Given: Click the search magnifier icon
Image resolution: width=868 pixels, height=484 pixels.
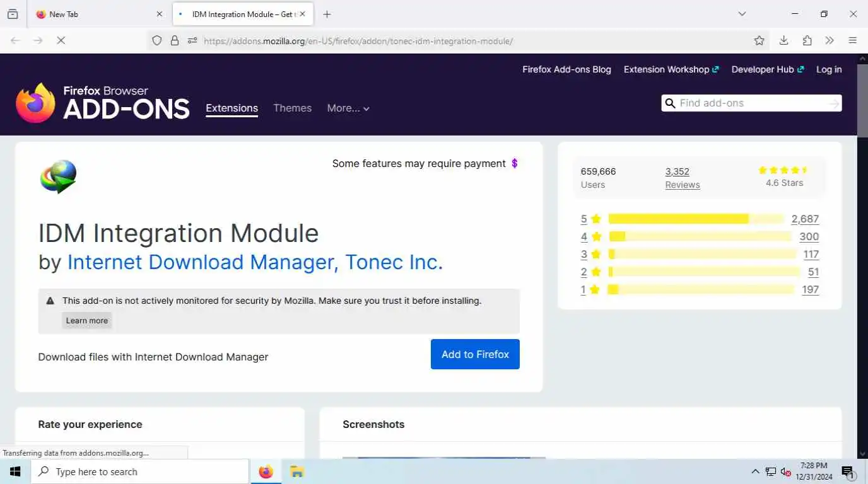Looking at the screenshot, I should (x=670, y=103).
